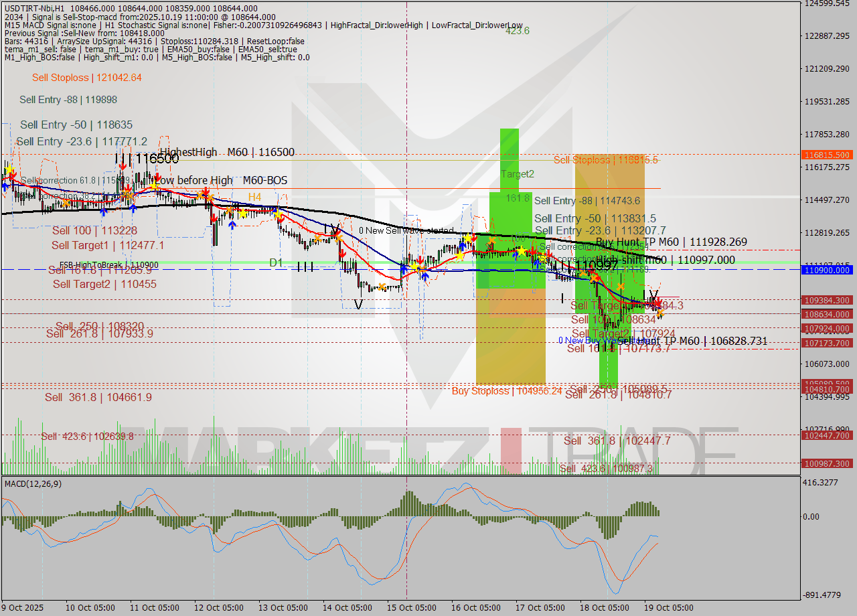
Task: Select a blue buy arrow near the 10 Oct candles
Action: 104,210
